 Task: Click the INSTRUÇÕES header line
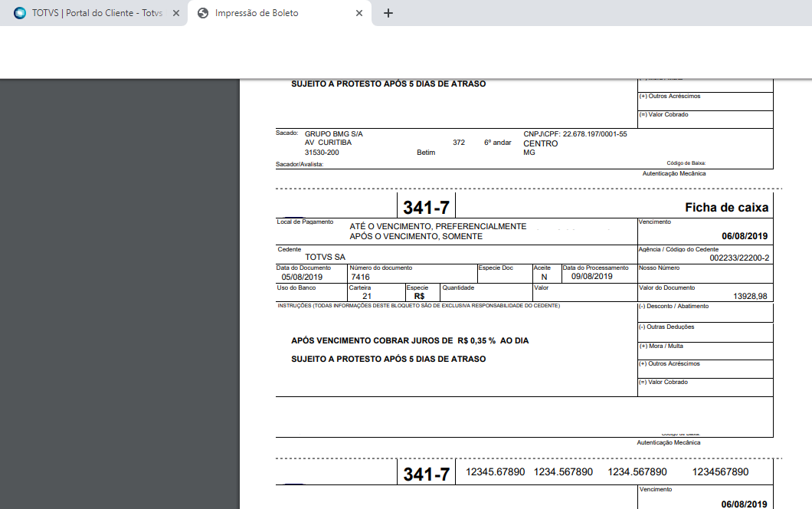(418, 306)
